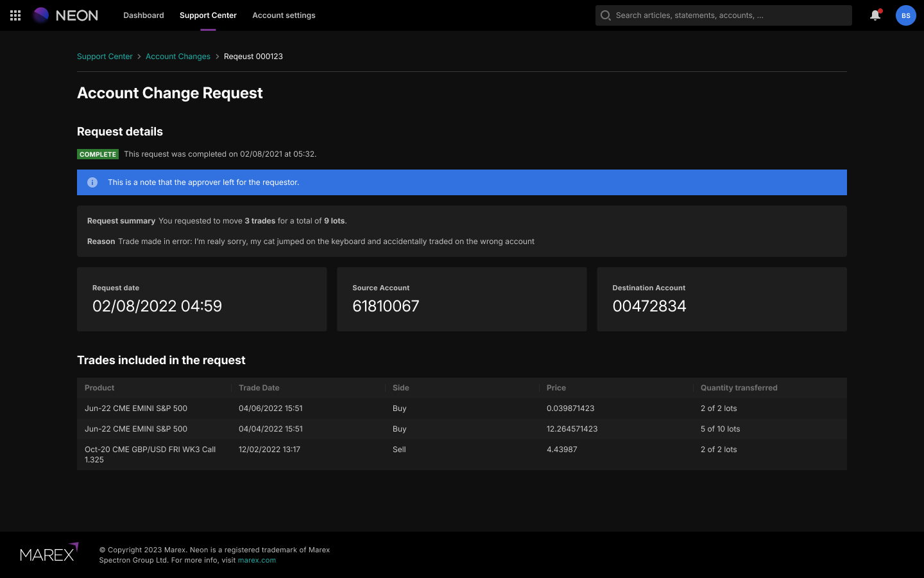Select the Support Center tab
Viewport: 924px width, 578px height.
[208, 15]
